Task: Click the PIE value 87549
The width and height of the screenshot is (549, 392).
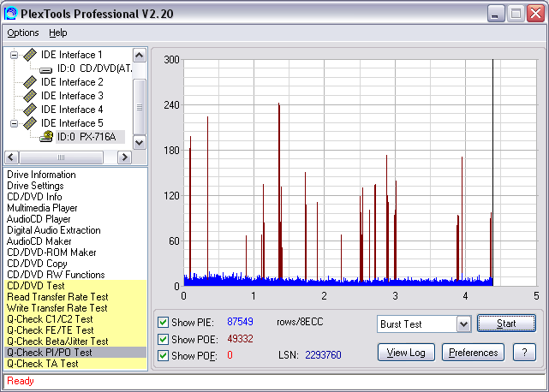Action: (x=240, y=322)
